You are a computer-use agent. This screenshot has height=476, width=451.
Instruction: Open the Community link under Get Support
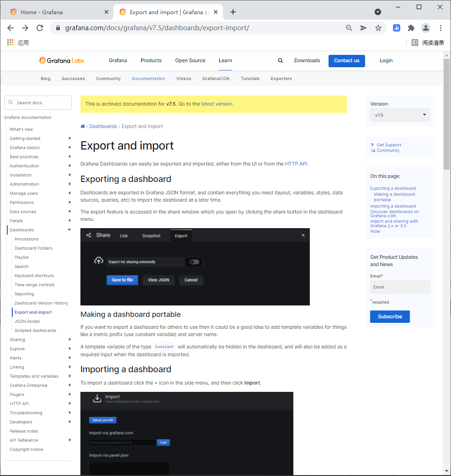(388, 150)
